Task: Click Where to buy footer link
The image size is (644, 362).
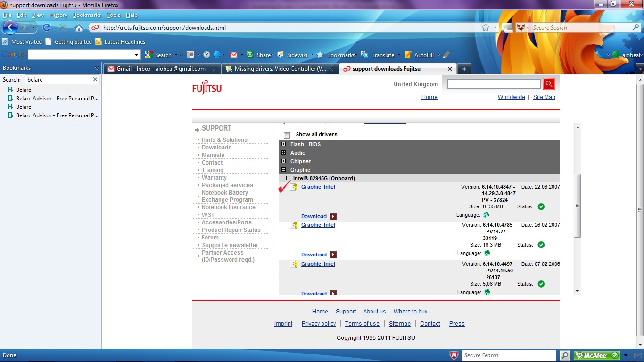Action: 410,312
